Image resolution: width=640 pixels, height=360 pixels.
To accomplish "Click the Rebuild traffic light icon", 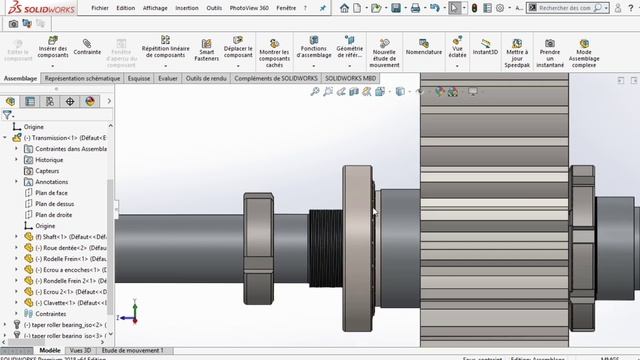I will coord(474,8).
